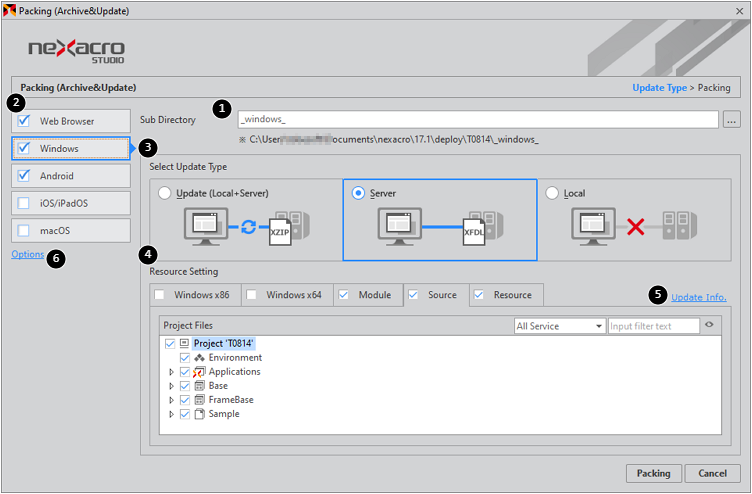The width and height of the screenshot is (752, 494).
Task: Open the All Service dropdown
Action: pyautogui.click(x=558, y=326)
